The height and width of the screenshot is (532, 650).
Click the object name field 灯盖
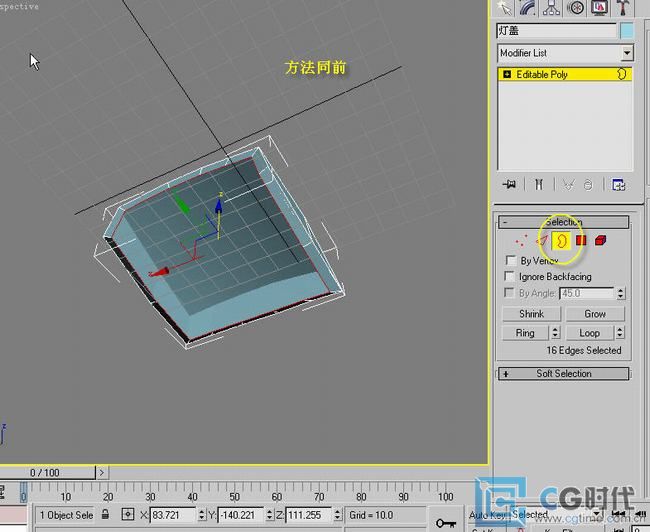[557, 31]
